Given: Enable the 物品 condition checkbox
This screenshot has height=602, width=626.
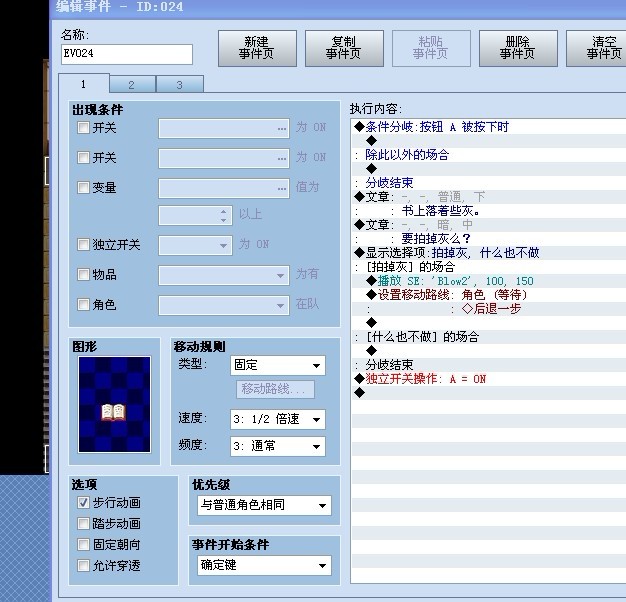Looking at the screenshot, I should pos(83,275).
